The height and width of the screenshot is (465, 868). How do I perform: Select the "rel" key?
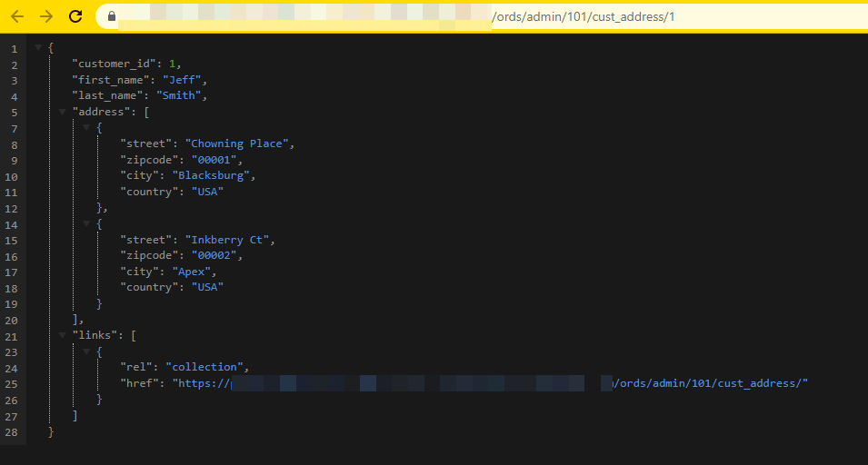click(136, 367)
